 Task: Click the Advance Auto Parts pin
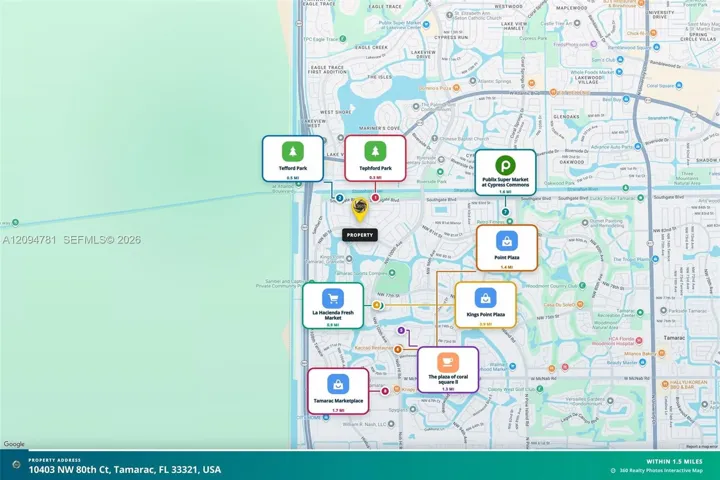(637, 147)
